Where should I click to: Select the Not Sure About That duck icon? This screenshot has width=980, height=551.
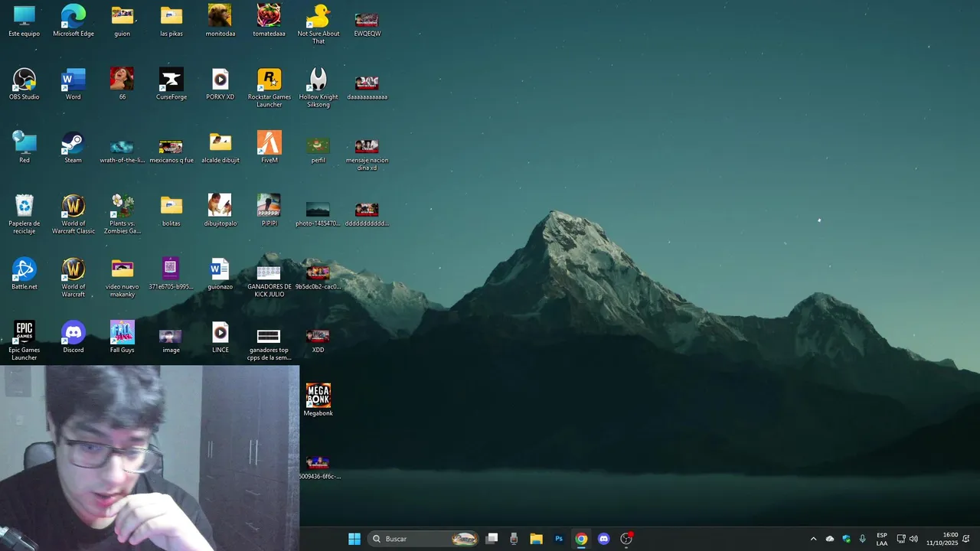pos(318,24)
